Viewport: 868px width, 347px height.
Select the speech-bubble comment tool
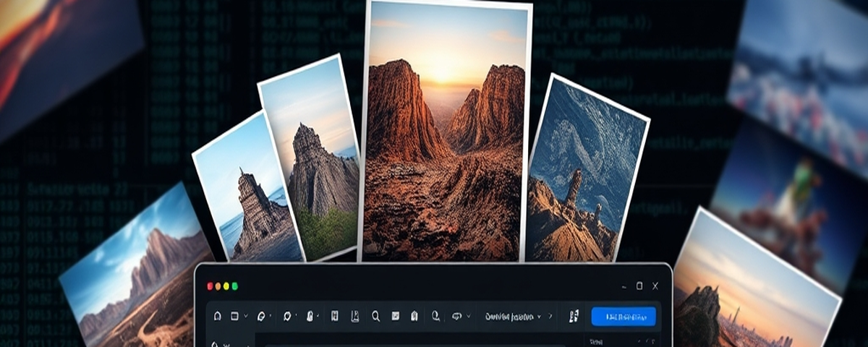point(456,316)
